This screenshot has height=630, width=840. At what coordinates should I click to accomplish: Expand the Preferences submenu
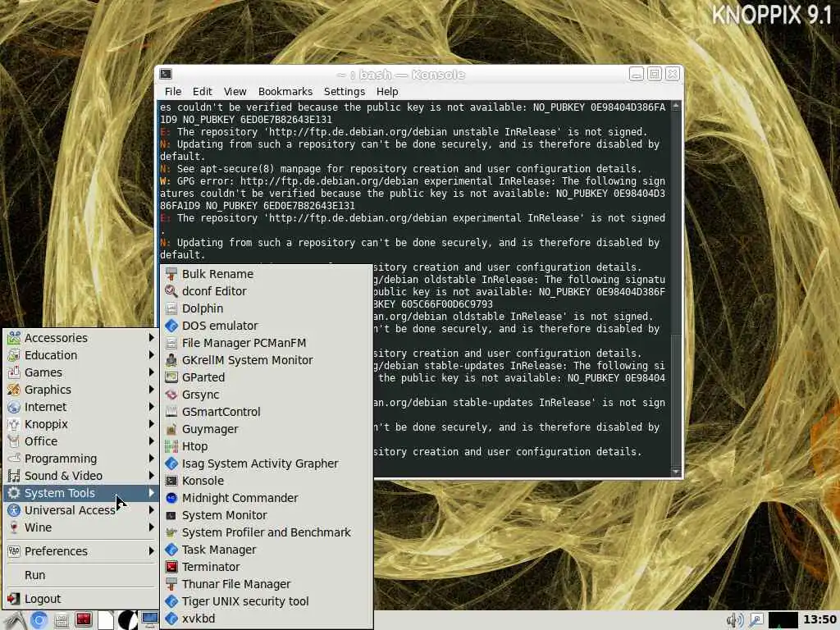click(81, 550)
